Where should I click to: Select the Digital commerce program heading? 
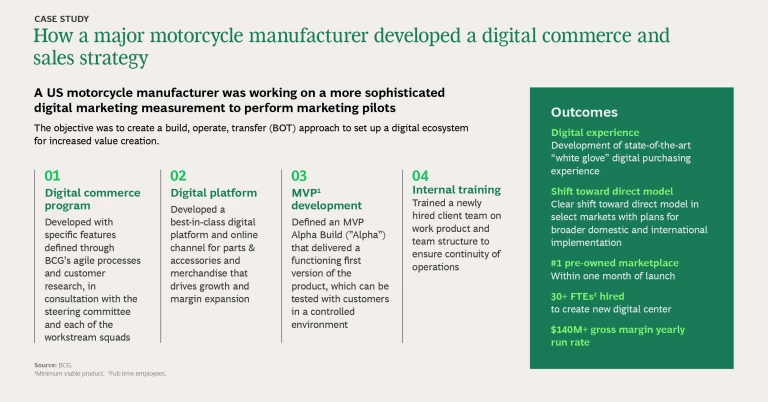87,199
